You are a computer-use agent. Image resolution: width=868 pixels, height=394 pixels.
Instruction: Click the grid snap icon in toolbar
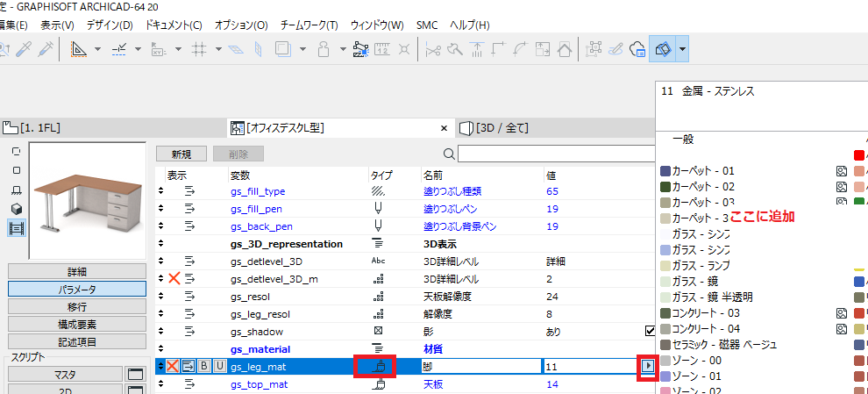pyautogui.click(x=199, y=49)
